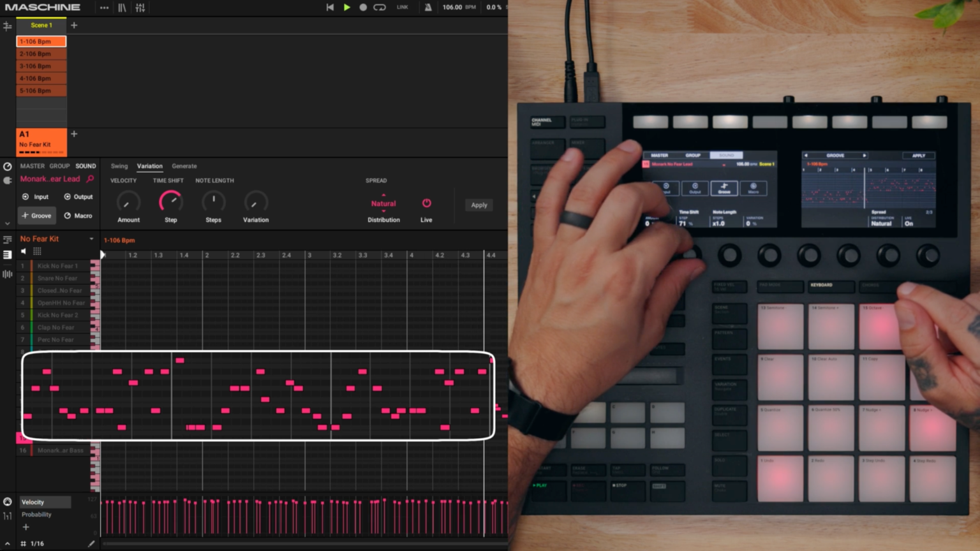Select the Velocity modulation lane
980x551 pixels.
pos(45,502)
